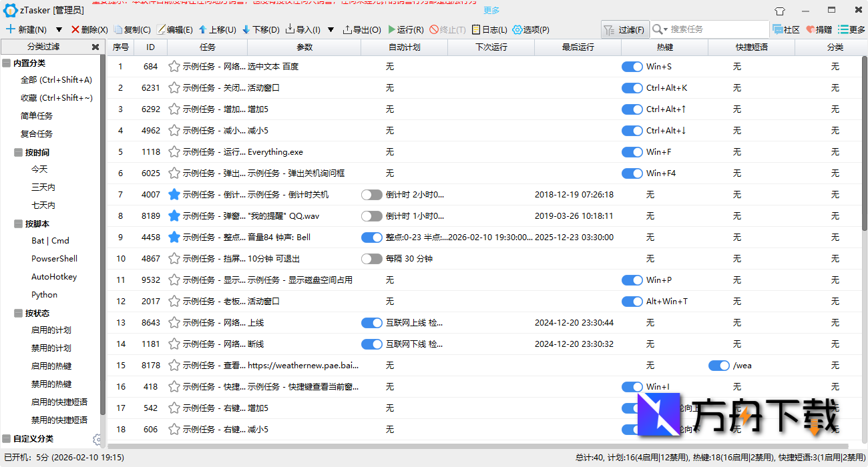The height and width of the screenshot is (467, 868).
Task: Click the Copy (复制) toolbar icon
Action: tap(118, 29)
